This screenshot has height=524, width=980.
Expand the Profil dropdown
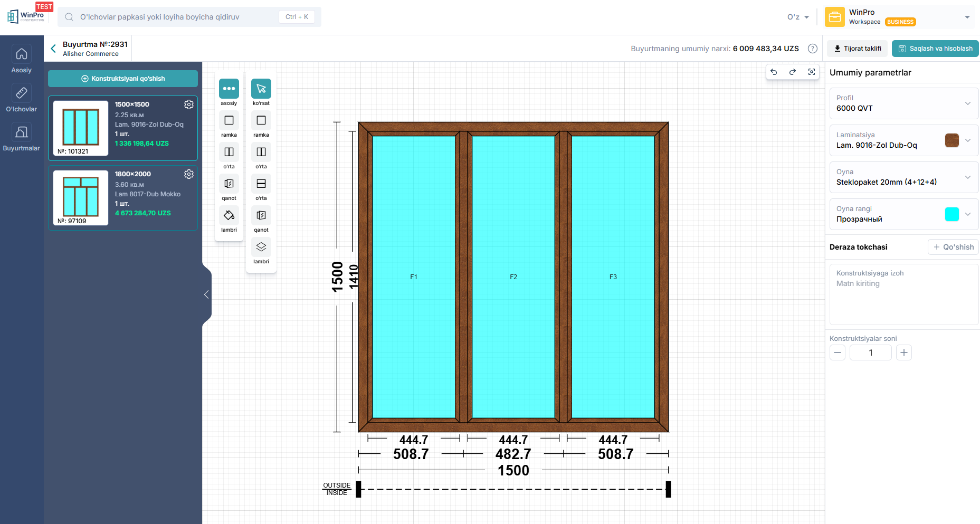[967, 103]
